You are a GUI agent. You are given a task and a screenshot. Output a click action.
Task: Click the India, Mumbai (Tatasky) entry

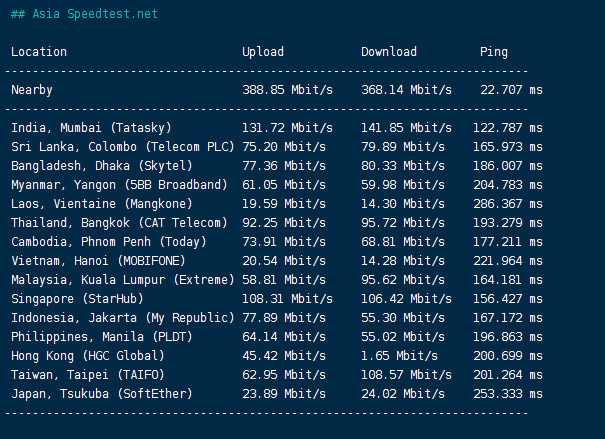pyautogui.click(x=91, y=128)
